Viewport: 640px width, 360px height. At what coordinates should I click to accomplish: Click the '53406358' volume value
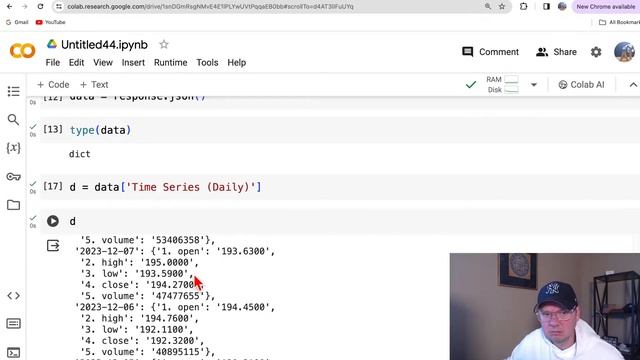pos(178,240)
